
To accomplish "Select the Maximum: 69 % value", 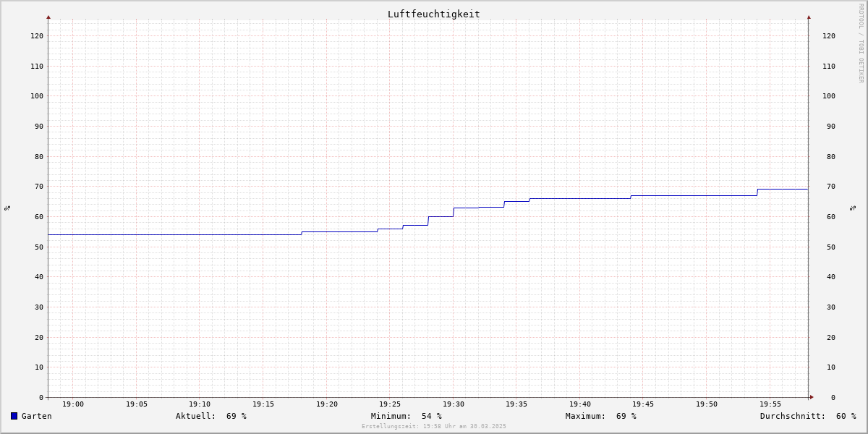I will (601, 416).
